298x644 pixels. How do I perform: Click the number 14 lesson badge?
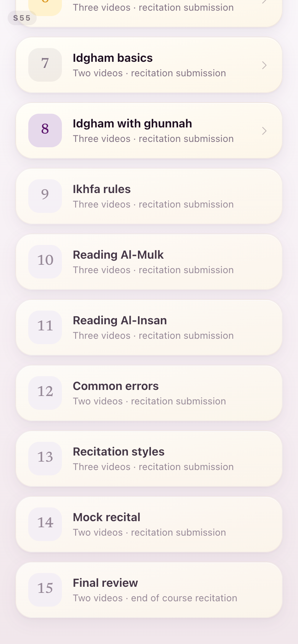tap(45, 524)
